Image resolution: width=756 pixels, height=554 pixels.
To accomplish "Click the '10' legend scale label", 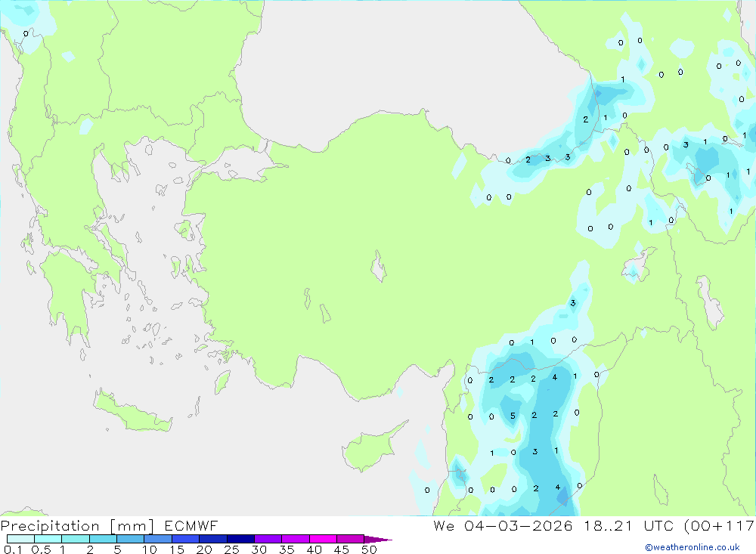I will click(x=149, y=549).
